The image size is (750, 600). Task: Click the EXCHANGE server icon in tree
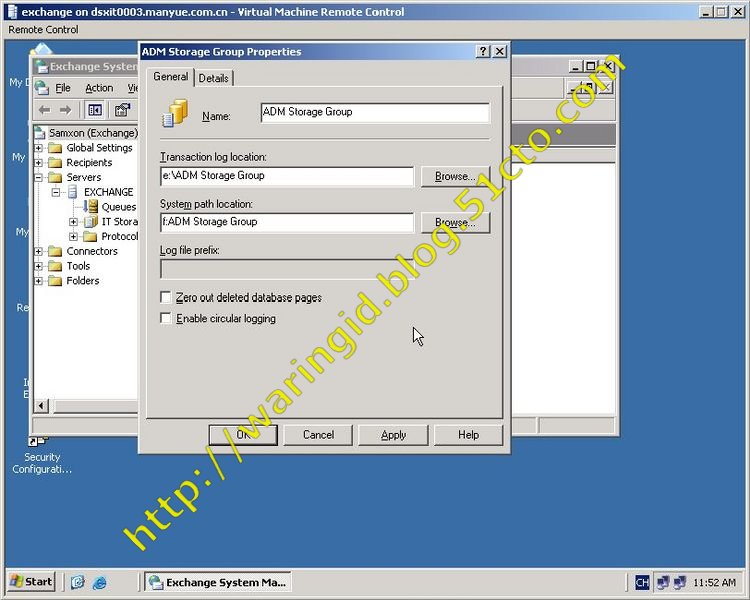tap(73, 192)
